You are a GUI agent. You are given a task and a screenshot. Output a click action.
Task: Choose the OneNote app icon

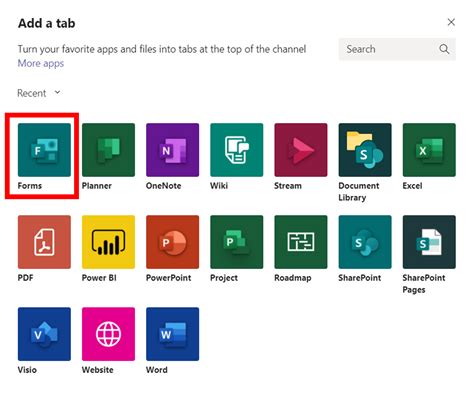point(172,150)
